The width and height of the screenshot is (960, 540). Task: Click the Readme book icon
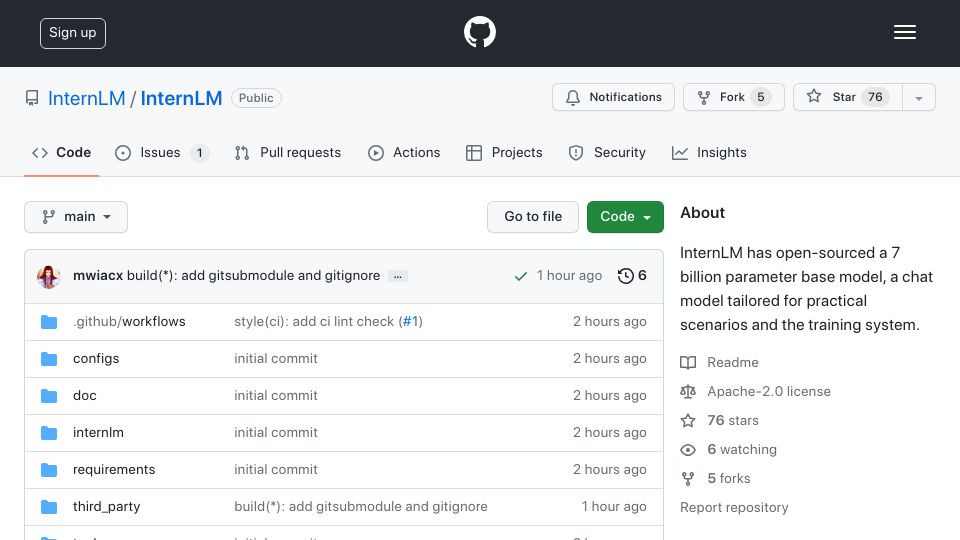click(x=688, y=362)
